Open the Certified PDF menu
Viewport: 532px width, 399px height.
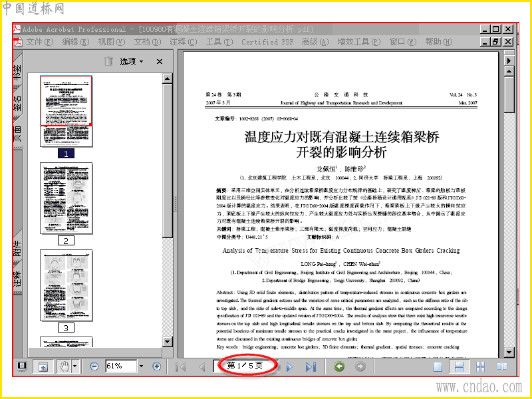(x=267, y=42)
